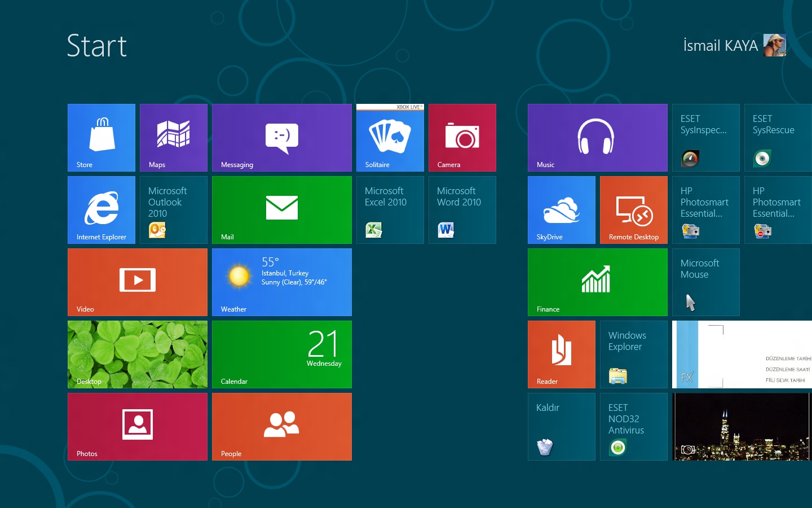The image size is (812, 508).
Task: Launch ESET SysRescue tile
Action: pos(778,138)
